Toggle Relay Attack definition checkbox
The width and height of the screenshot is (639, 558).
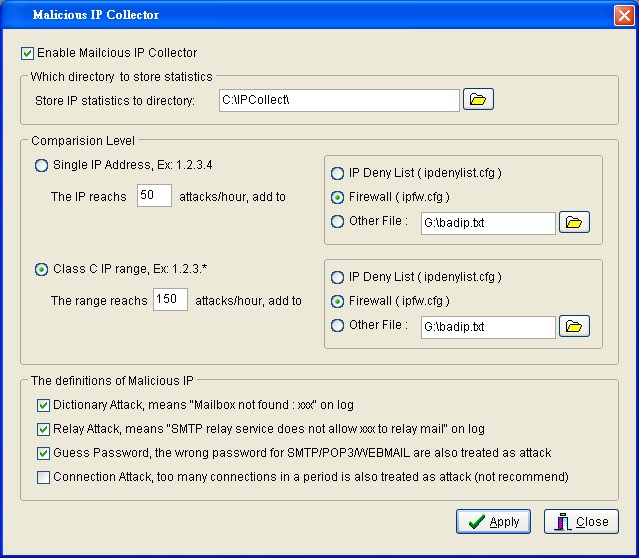tap(43, 430)
